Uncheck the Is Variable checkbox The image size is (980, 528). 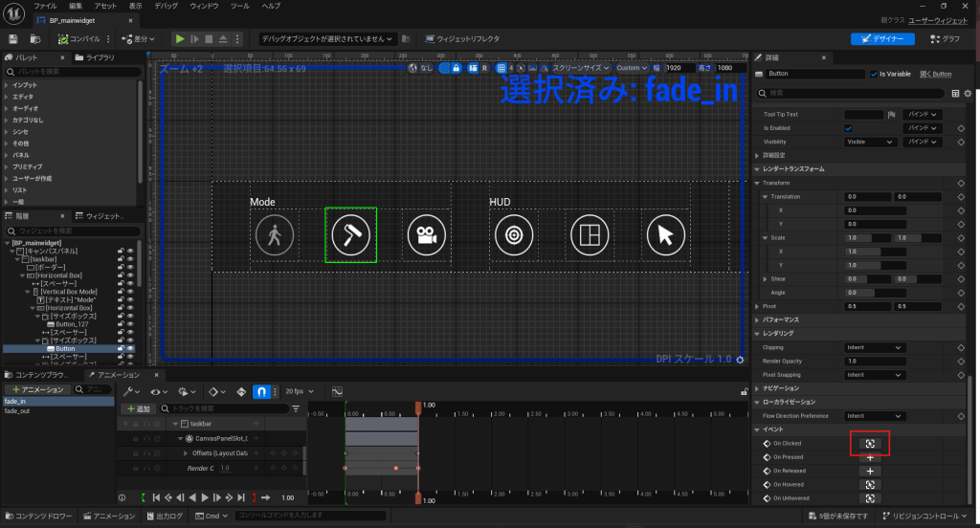(874, 74)
